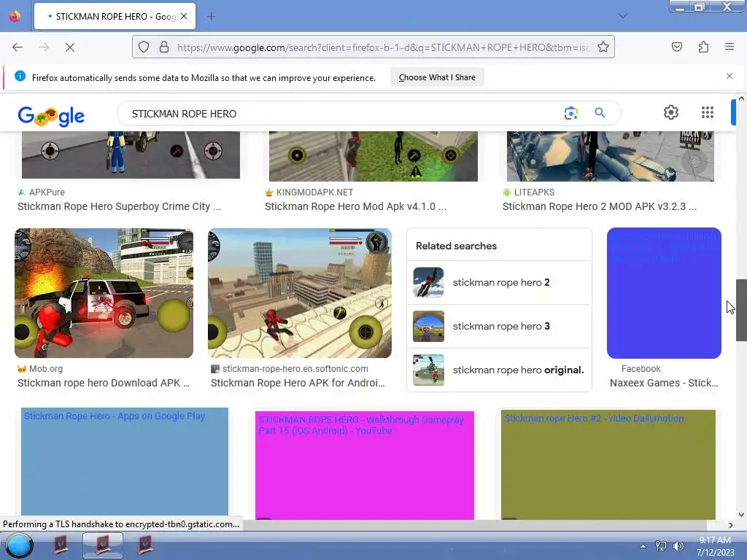
Task: Open the first pinned taskbar app icon
Action: tap(61, 545)
